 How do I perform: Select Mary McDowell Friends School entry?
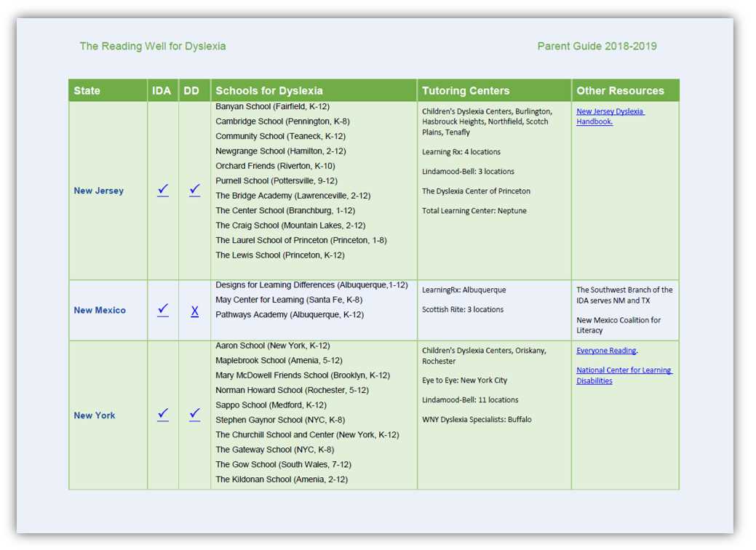point(302,375)
